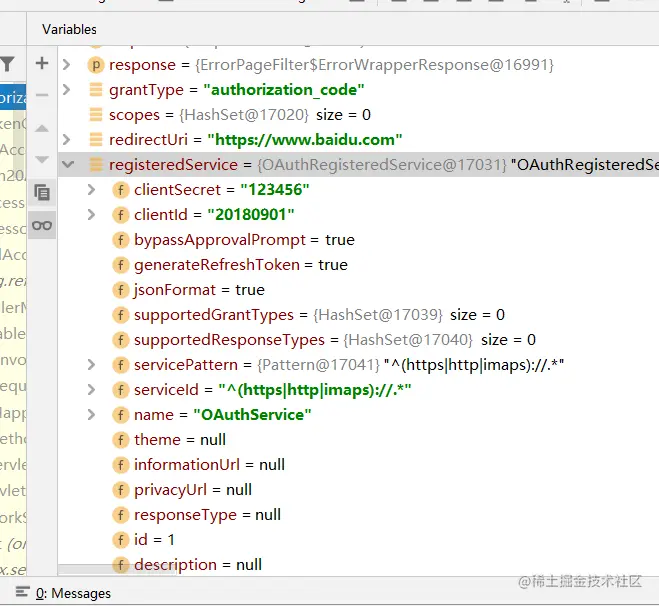Select the scopes HashSet@17020 row
Viewport: 659px width, 606px height.
coord(358,115)
